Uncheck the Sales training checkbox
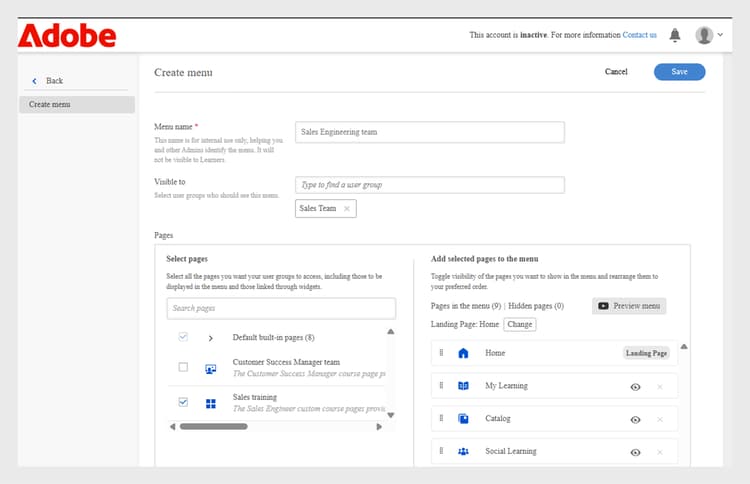 (183, 402)
